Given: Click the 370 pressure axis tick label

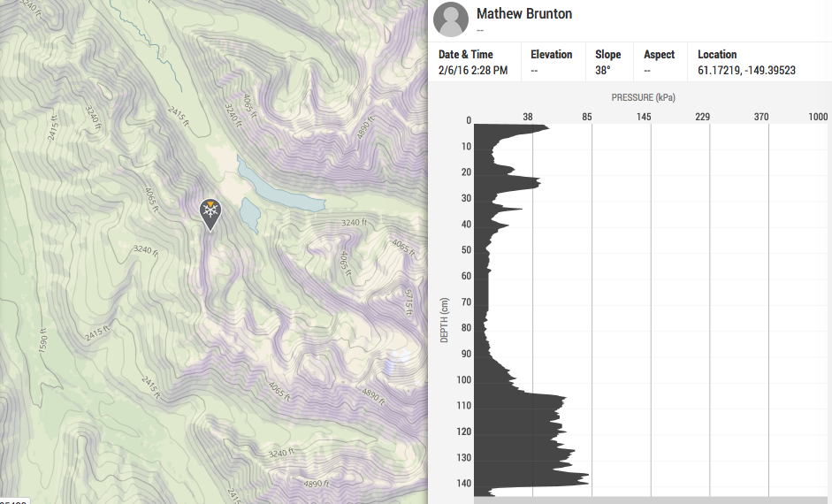Looking at the screenshot, I should point(761,117).
